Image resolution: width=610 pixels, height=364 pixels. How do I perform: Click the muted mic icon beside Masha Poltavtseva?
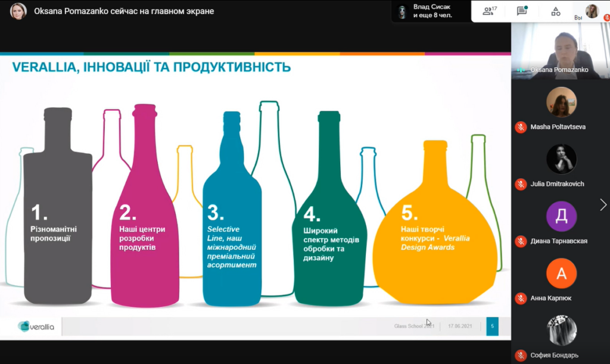pyautogui.click(x=521, y=127)
